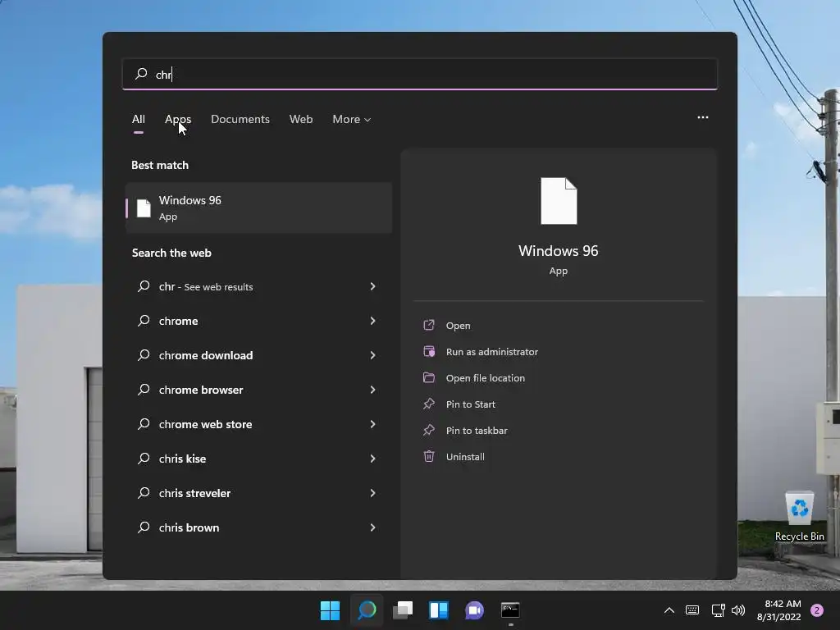Open the clock and date 8:42 AM
The image size is (840, 630).
pyautogui.click(x=779, y=610)
